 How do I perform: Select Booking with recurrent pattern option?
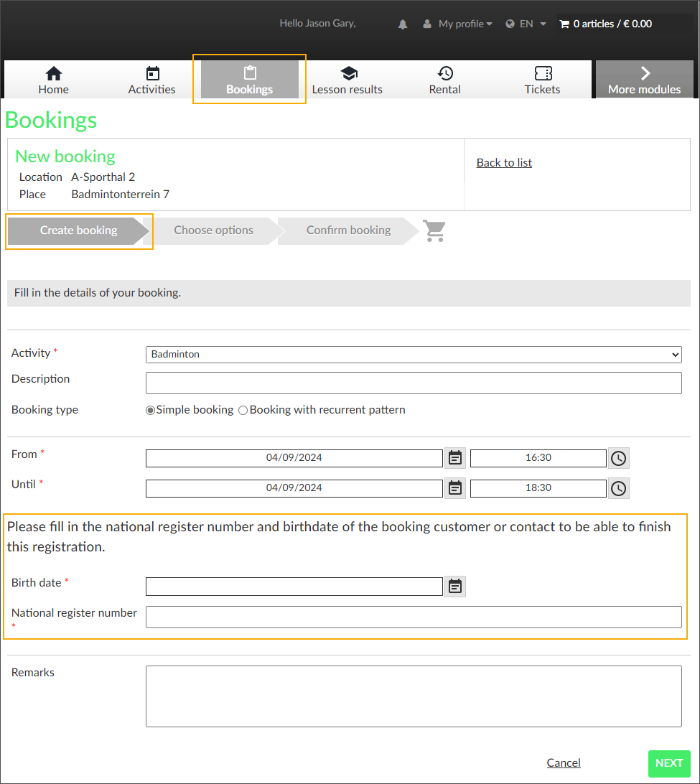(x=243, y=410)
